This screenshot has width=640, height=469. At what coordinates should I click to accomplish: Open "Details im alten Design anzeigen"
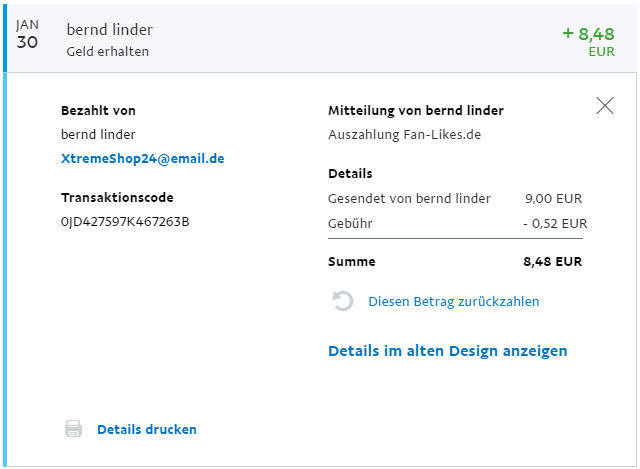click(x=447, y=351)
